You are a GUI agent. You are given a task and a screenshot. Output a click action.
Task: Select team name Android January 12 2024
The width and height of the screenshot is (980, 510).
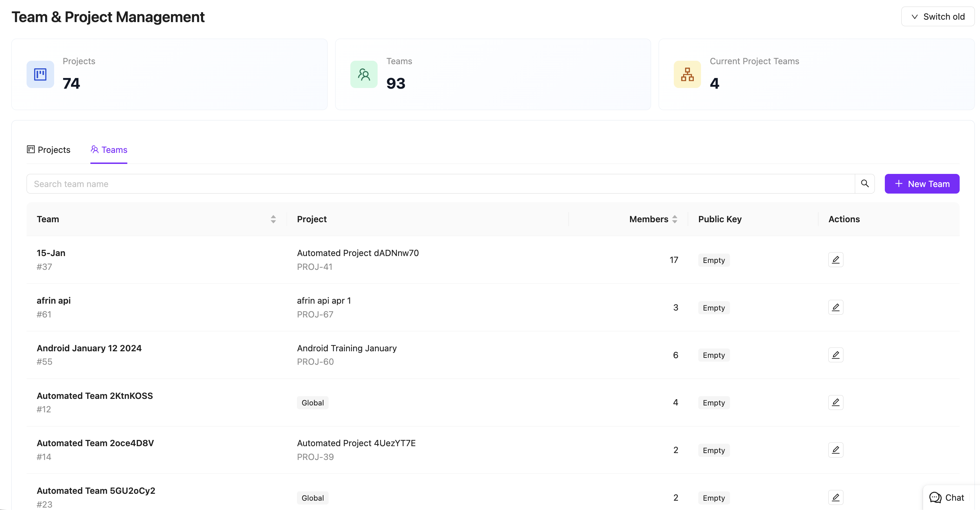[x=89, y=348]
